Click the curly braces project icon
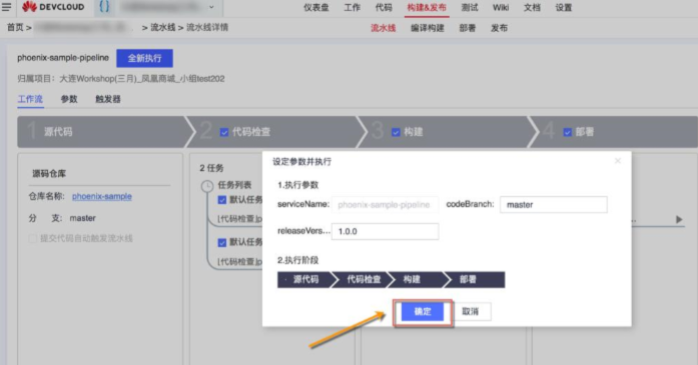698x365 pixels. [x=104, y=7]
